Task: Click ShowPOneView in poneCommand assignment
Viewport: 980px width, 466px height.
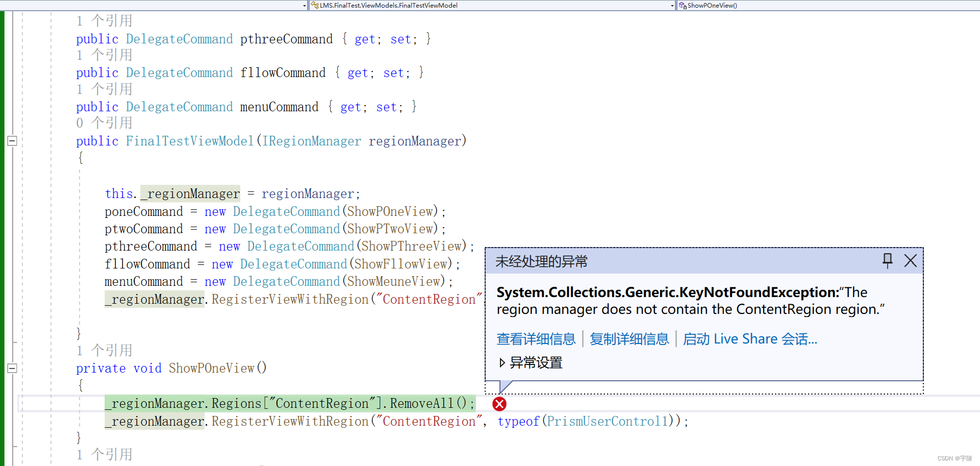Action: point(390,212)
